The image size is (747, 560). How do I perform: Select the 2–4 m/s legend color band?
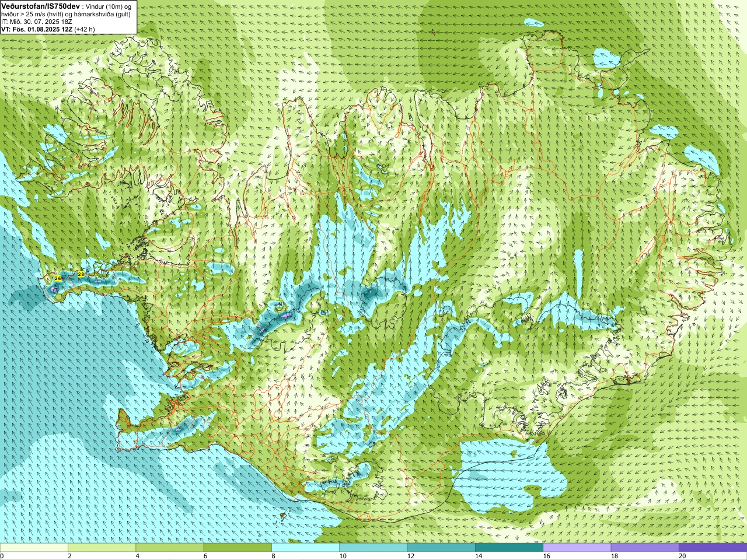coord(102,548)
